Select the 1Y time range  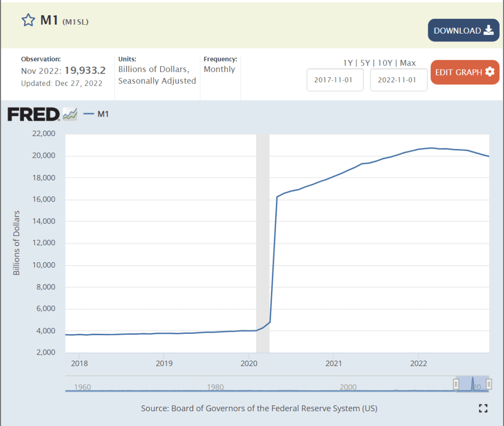pyautogui.click(x=348, y=63)
